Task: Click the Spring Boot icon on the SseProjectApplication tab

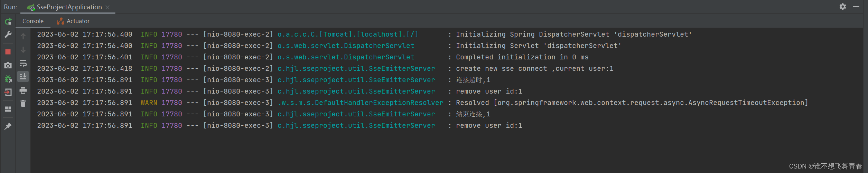Action: click(31, 7)
